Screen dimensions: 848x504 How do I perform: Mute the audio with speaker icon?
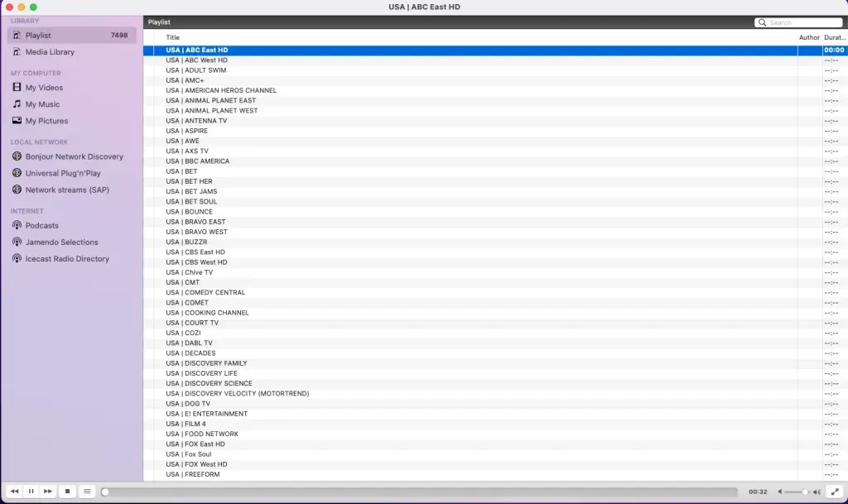(779, 491)
